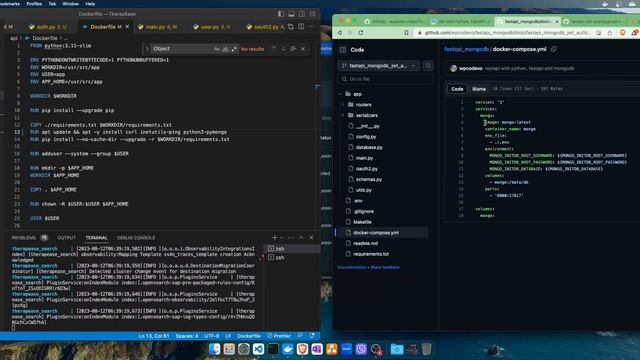640x360 pixels.
Task: Toggle Use Regular Expression in find widget
Action: (234, 49)
